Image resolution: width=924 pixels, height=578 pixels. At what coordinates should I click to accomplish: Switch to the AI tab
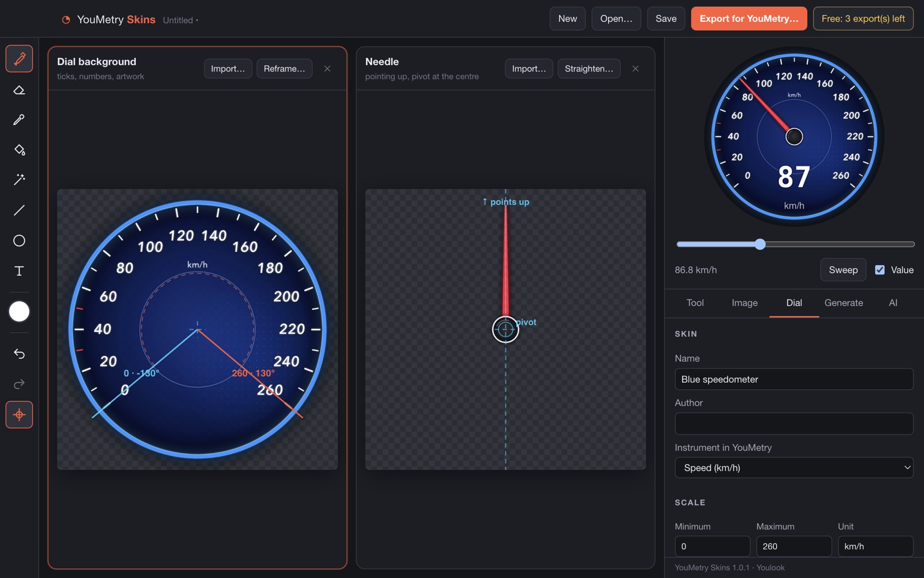[x=893, y=303]
